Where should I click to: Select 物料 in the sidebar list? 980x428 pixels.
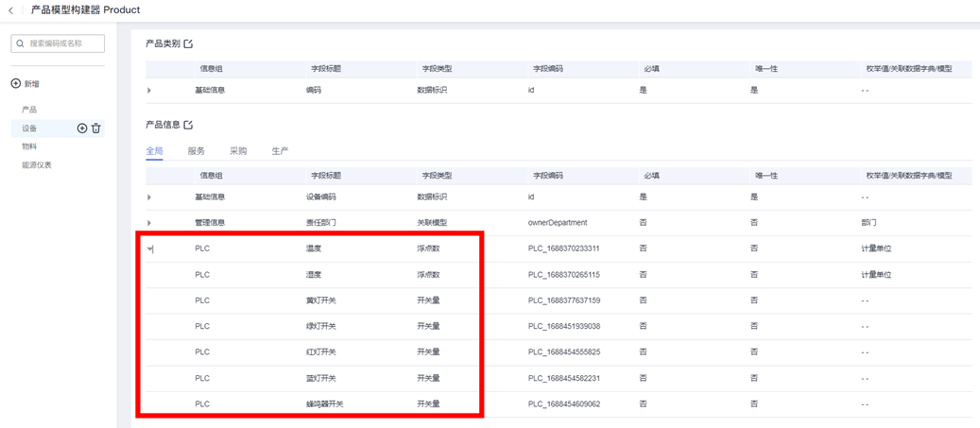tap(29, 146)
